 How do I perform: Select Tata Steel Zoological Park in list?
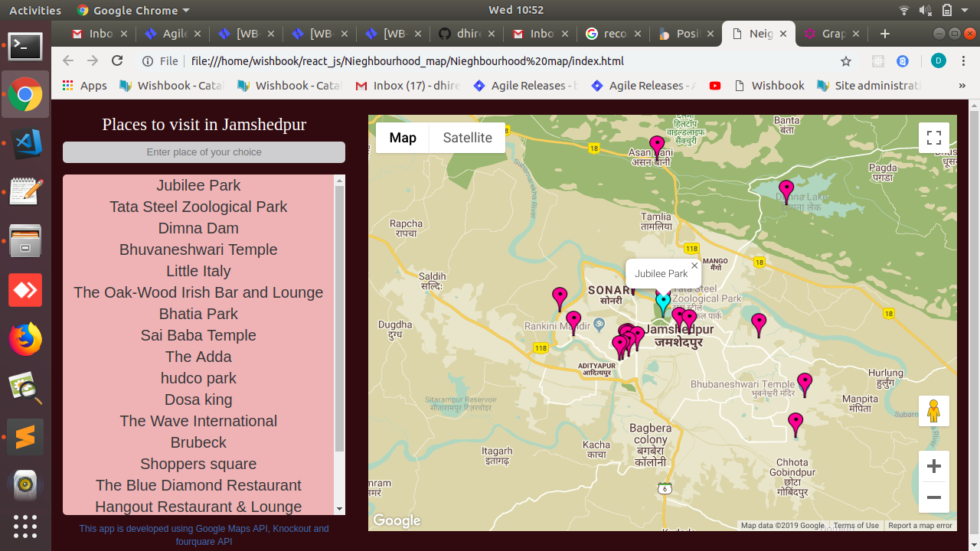click(x=198, y=207)
